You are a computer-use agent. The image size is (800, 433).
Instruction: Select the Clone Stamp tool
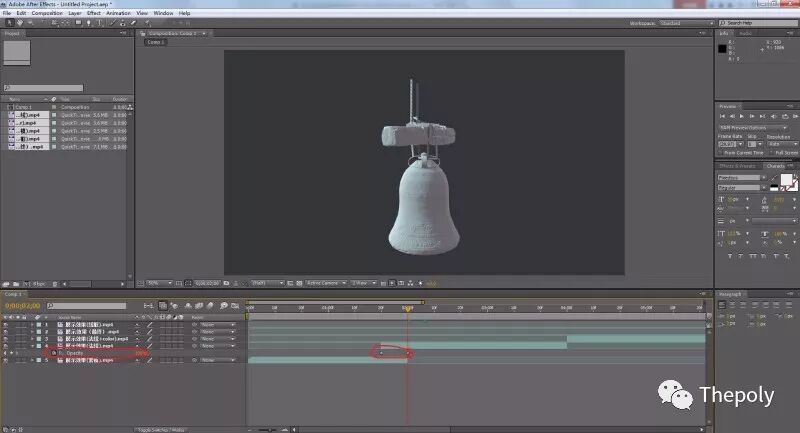122,23
